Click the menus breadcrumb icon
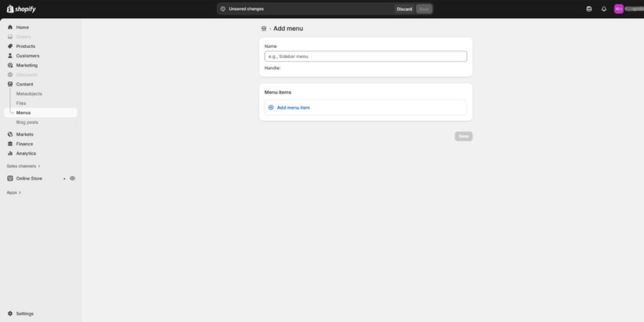 264,29
